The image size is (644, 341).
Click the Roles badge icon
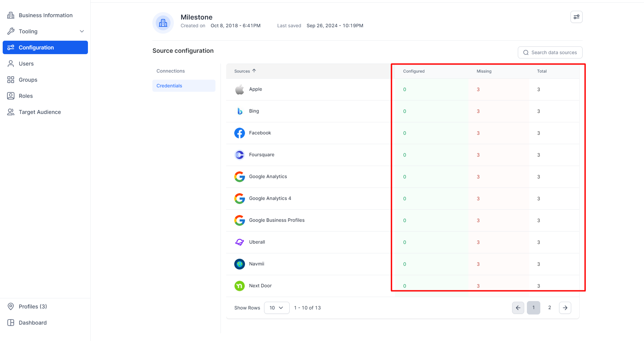pyautogui.click(x=11, y=96)
